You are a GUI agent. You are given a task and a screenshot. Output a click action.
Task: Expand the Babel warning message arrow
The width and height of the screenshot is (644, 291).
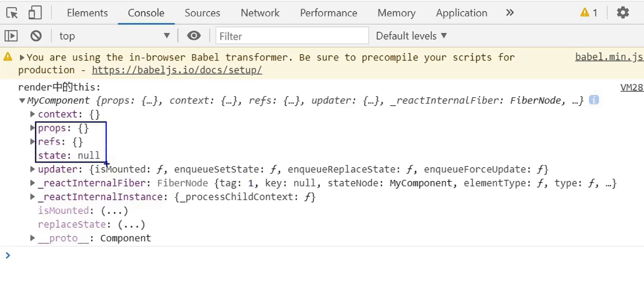(x=22, y=58)
